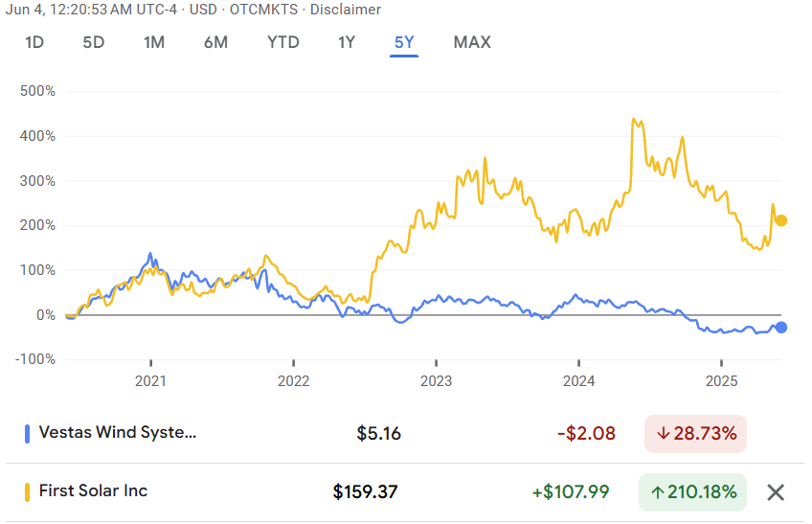Click the First Solar up 210.18% badge
812x524 pixels.
pos(693,492)
